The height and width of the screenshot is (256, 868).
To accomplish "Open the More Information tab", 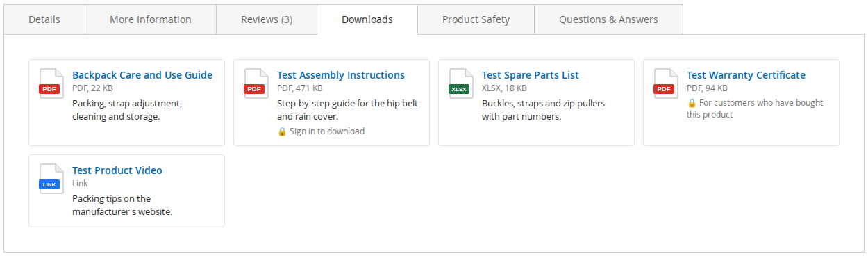I will [x=151, y=19].
